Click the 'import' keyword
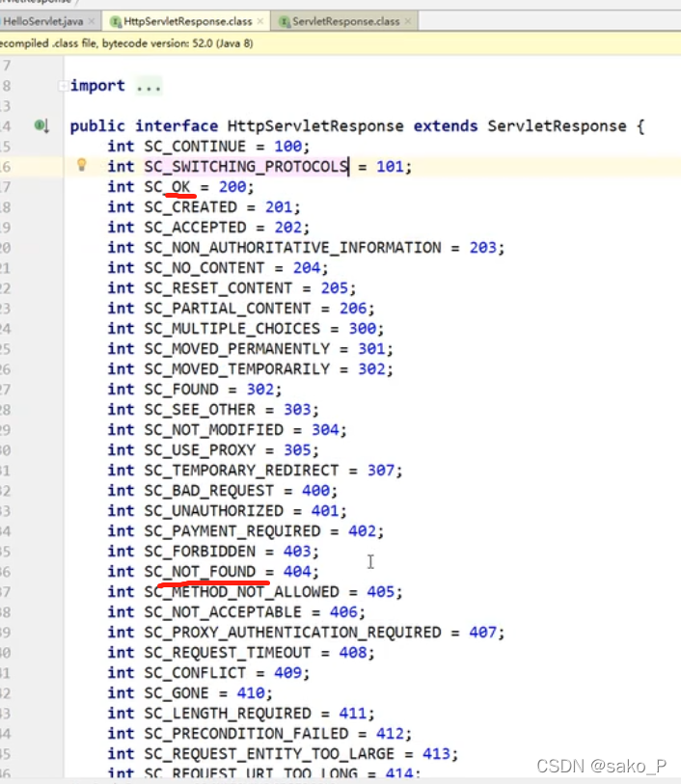Viewport: 681px width, 784px height. pyautogui.click(x=97, y=86)
